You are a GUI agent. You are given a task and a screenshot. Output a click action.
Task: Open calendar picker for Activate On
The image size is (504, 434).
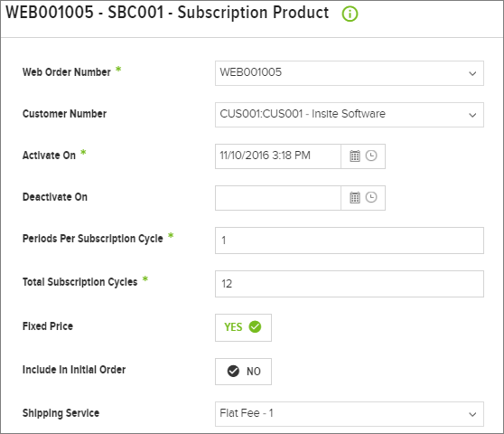tap(355, 156)
